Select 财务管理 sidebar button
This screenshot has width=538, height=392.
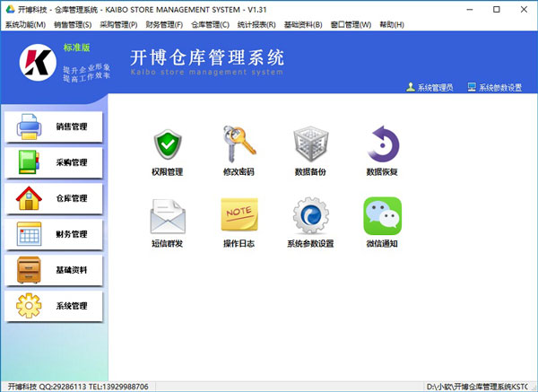tap(53, 234)
